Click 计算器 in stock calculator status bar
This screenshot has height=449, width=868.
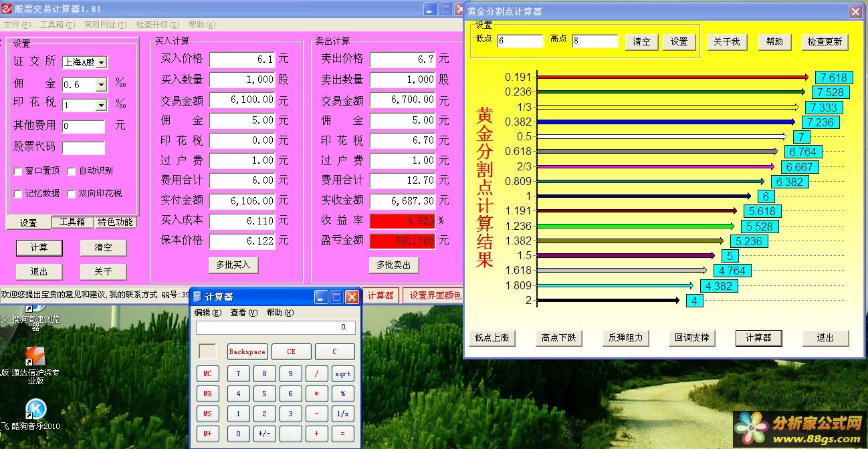point(381,295)
